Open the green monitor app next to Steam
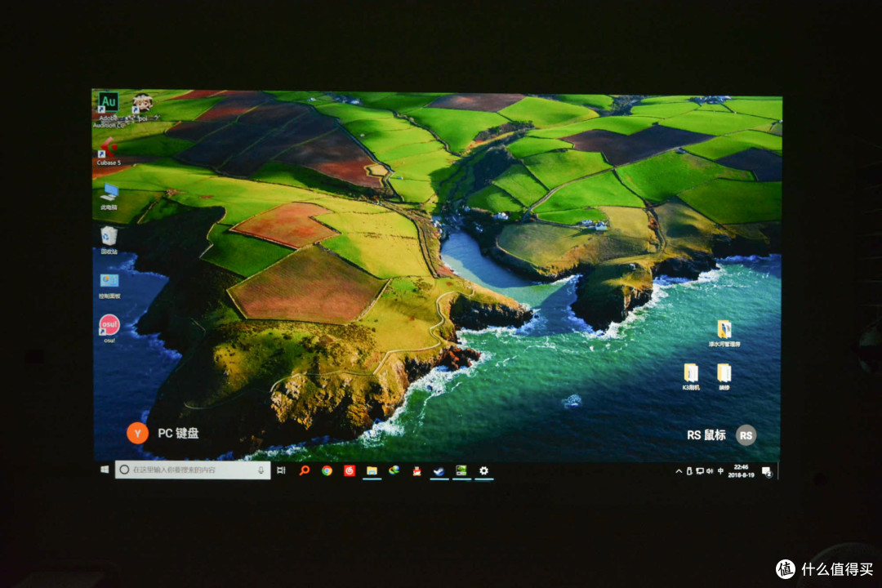The width and height of the screenshot is (882, 588). (461, 471)
